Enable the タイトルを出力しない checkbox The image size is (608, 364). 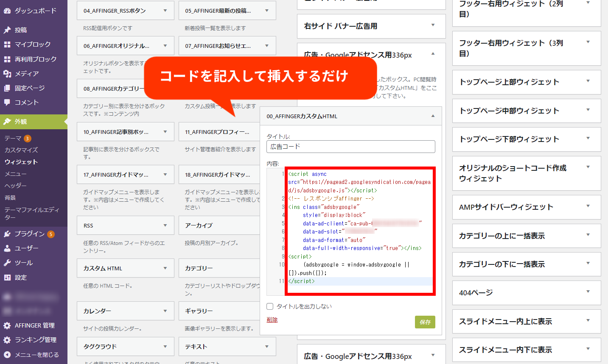pos(270,306)
